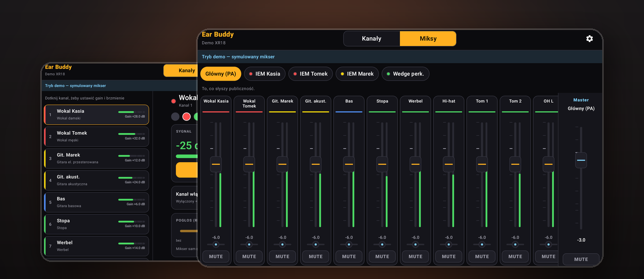Open channel 2 Wokal Tomek row in back window

pos(96,136)
